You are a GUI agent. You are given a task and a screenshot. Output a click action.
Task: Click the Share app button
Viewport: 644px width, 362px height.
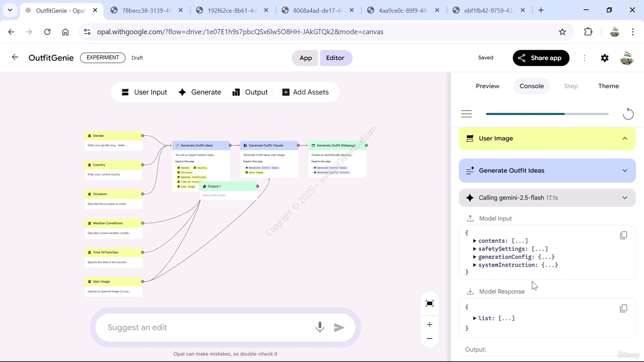pyautogui.click(x=541, y=58)
